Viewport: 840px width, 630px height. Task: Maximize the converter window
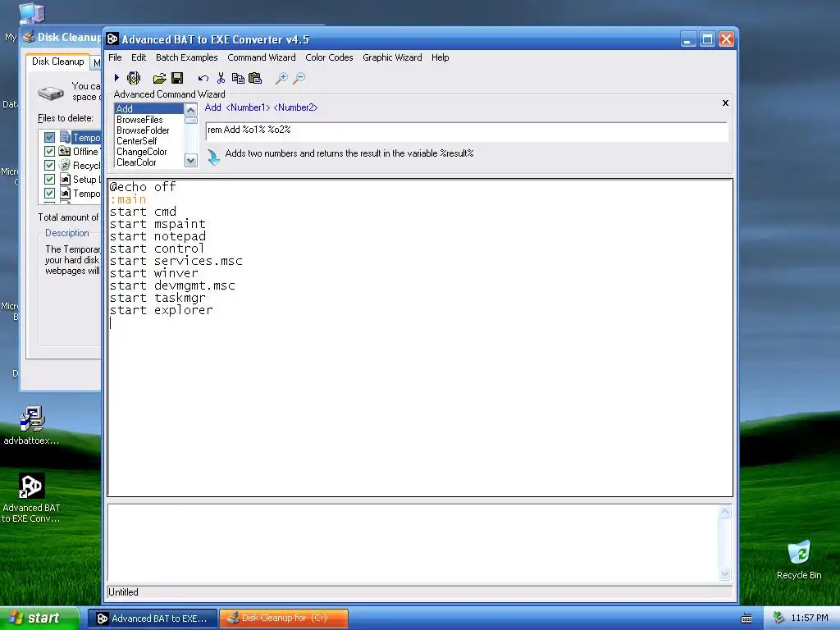point(707,39)
